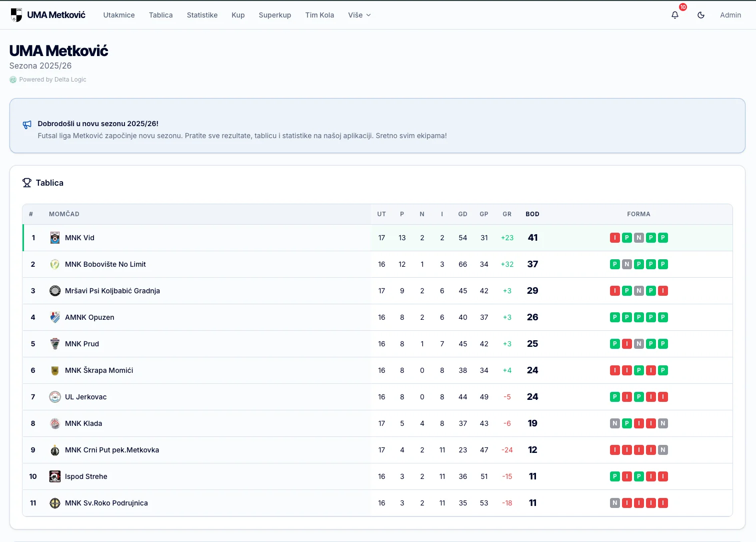Image resolution: width=756 pixels, height=542 pixels.
Task: Expand the Više dropdown menu
Action: click(359, 15)
